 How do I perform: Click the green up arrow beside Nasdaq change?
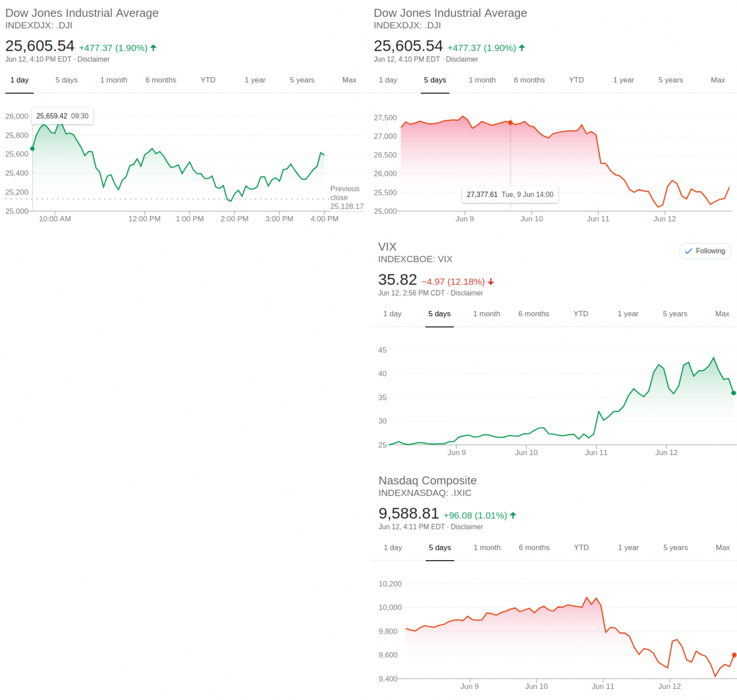point(513,515)
